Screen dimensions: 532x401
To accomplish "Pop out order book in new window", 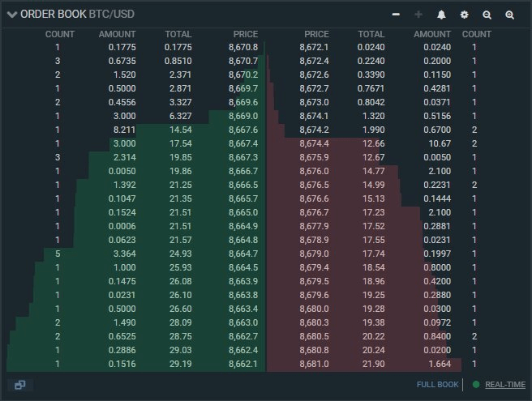I will pyautogui.click(x=20, y=385).
